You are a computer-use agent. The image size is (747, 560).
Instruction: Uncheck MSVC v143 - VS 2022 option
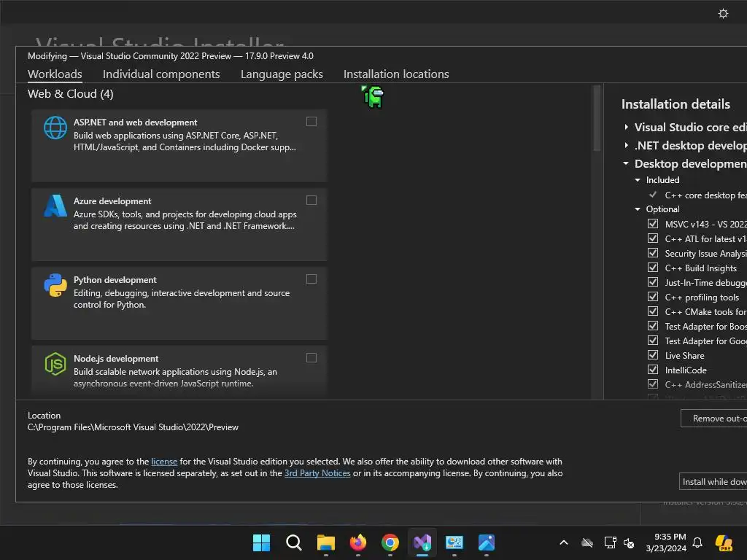653,223
